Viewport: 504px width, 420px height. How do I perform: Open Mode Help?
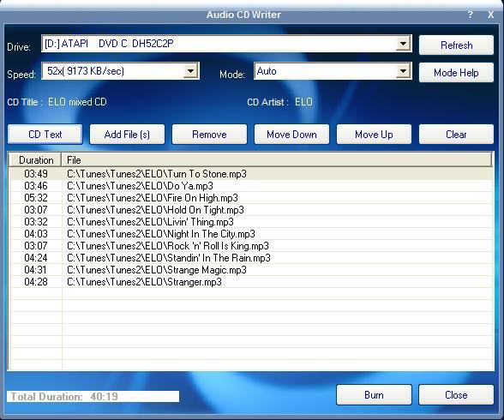coord(456,72)
